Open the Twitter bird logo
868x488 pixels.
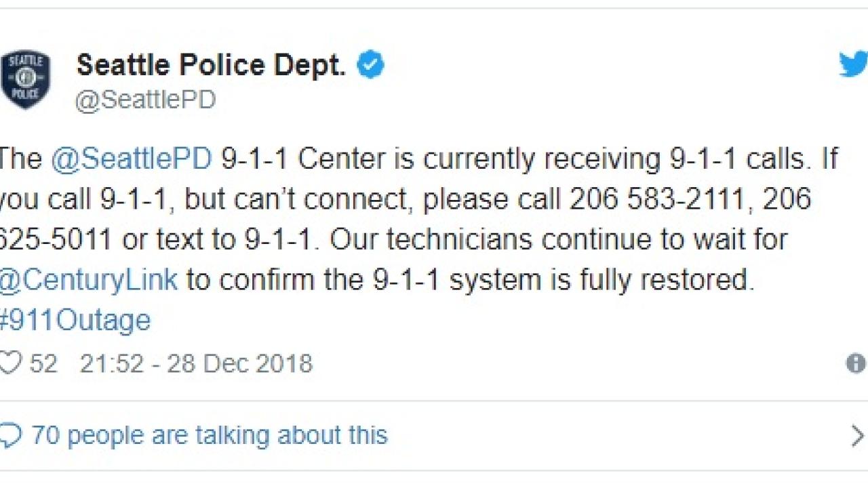[x=853, y=64]
